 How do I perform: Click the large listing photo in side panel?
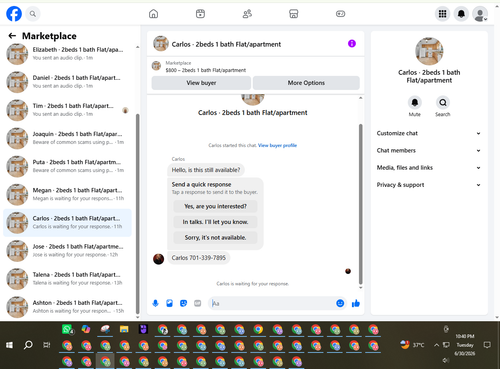429,51
